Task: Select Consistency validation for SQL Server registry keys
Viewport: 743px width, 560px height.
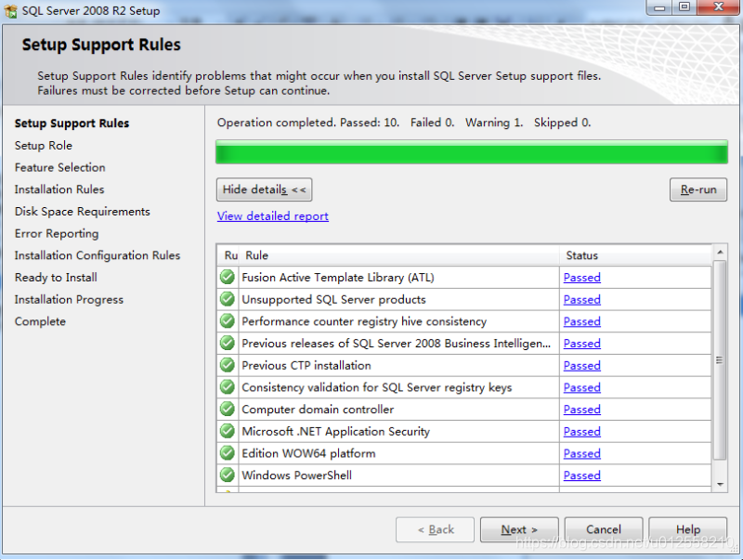Action: 377,387
